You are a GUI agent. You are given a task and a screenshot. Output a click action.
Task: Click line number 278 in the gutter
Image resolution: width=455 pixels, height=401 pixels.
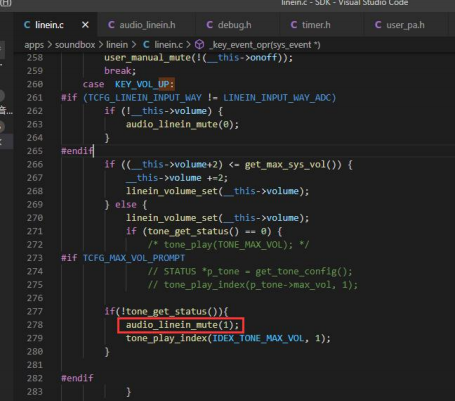(x=35, y=325)
